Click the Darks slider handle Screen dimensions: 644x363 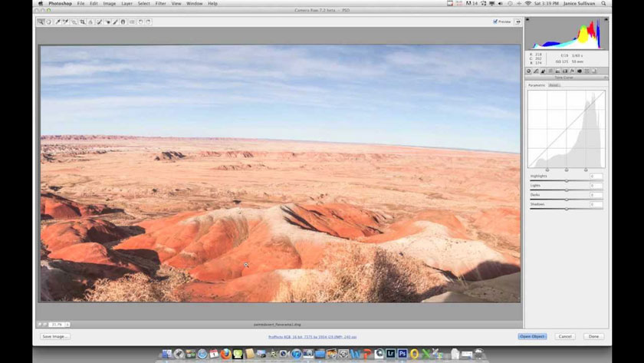click(x=567, y=200)
